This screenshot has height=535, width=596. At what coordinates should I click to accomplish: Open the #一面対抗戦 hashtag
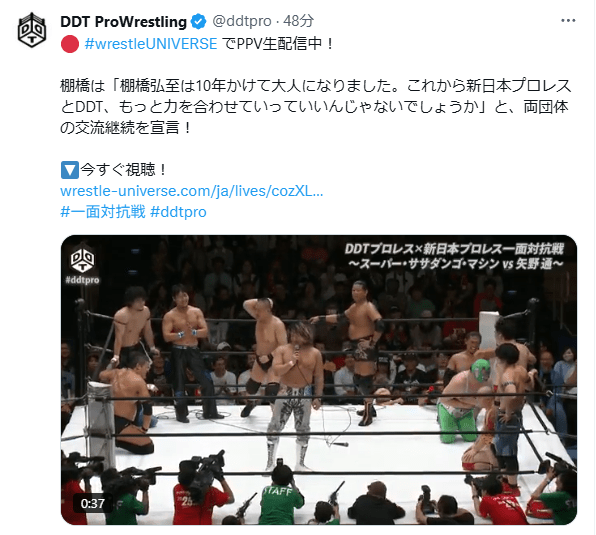point(103,212)
